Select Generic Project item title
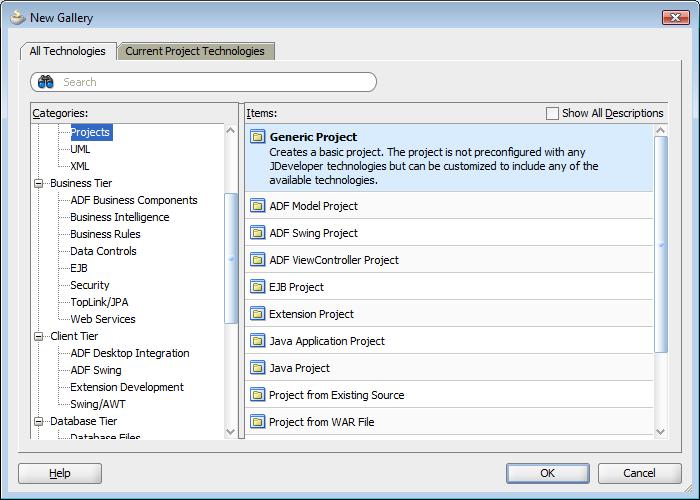Image resolution: width=700 pixels, height=500 pixels. tap(313, 137)
